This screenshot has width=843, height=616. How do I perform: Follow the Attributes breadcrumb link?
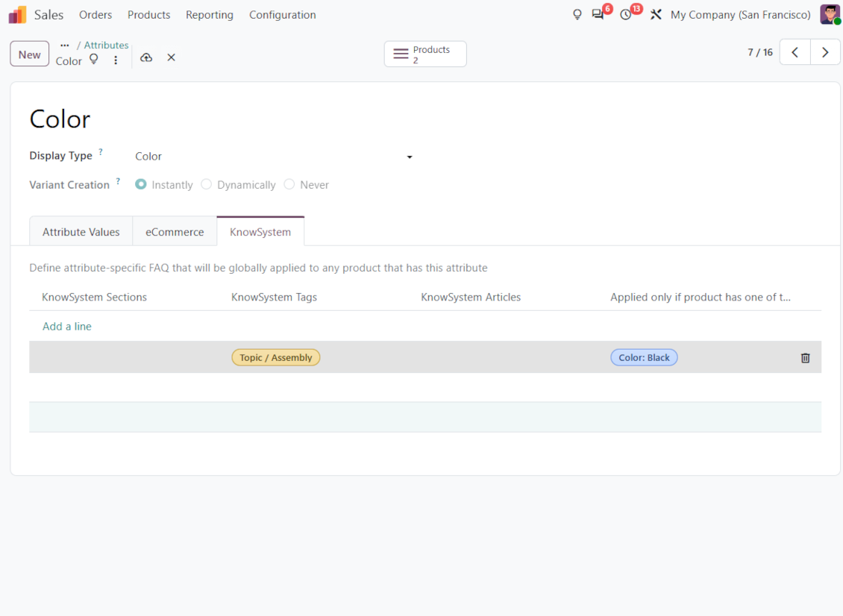(x=106, y=45)
